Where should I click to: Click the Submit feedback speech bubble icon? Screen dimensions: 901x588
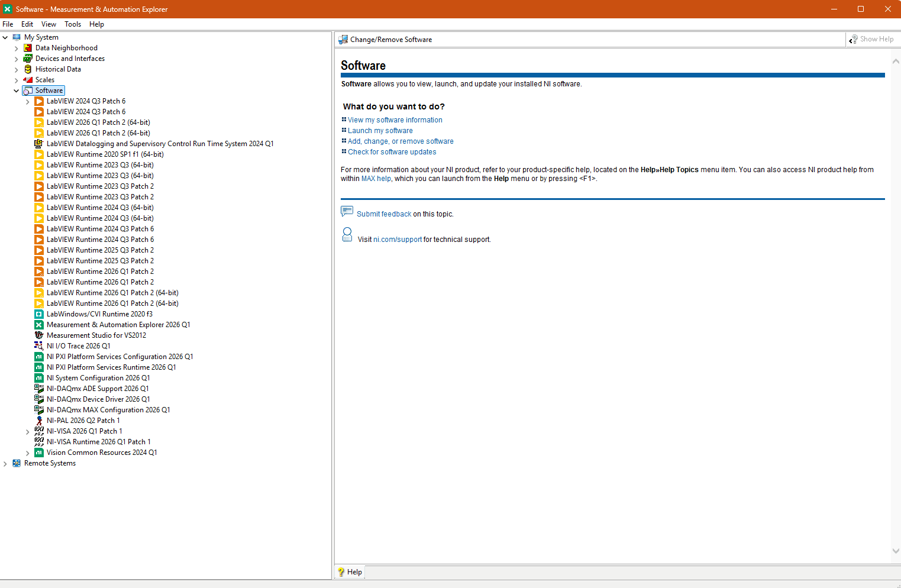tap(347, 211)
